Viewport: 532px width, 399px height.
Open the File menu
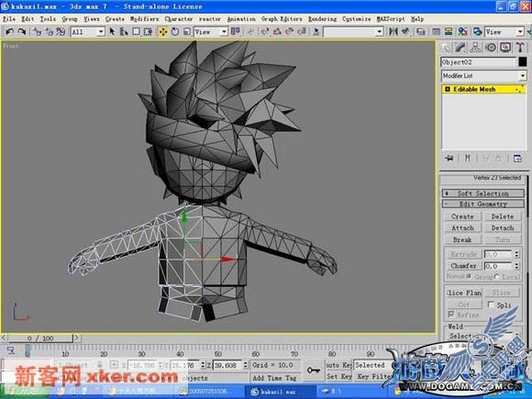(x=8, y=19)
